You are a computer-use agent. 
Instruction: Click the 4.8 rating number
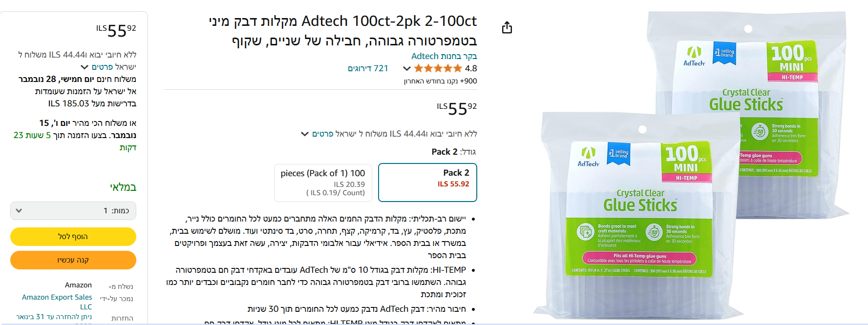click(x=471, y=68)
